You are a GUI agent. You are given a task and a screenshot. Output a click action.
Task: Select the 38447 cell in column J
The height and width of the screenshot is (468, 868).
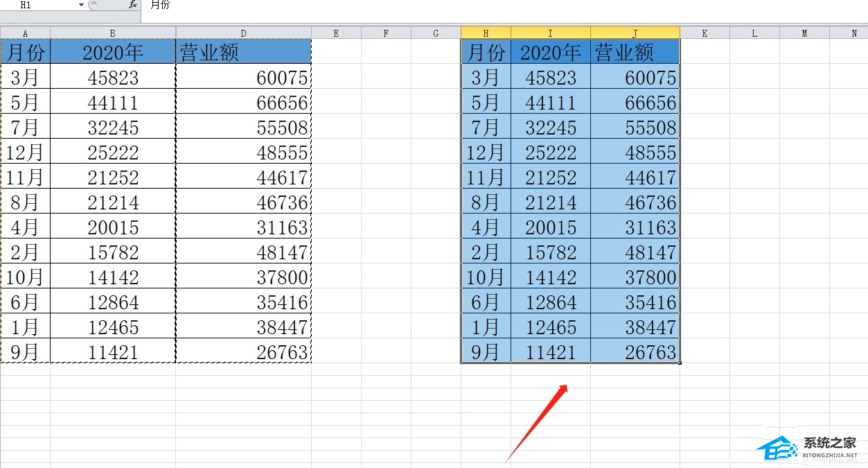635,326
